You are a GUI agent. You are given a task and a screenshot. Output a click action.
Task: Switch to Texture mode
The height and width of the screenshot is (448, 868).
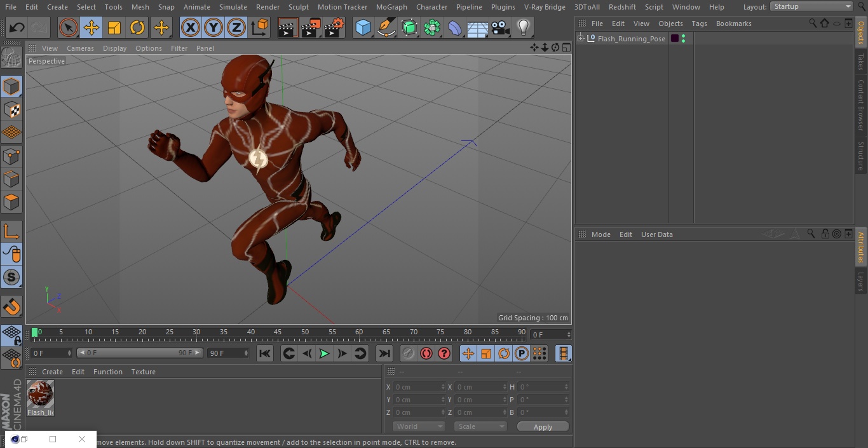pyautogui.click(x=11, y=109)
